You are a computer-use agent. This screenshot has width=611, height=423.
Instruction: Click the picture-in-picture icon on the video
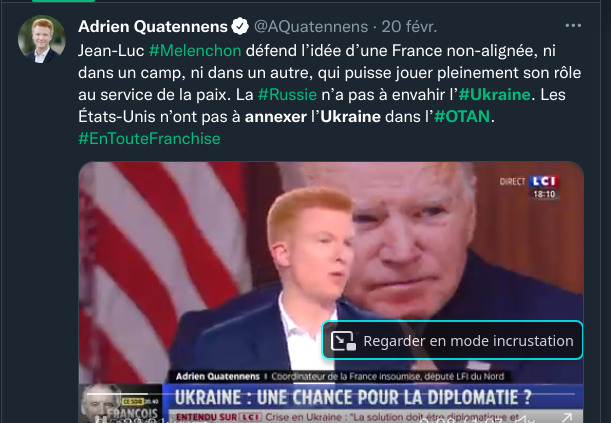click(343, 340)
